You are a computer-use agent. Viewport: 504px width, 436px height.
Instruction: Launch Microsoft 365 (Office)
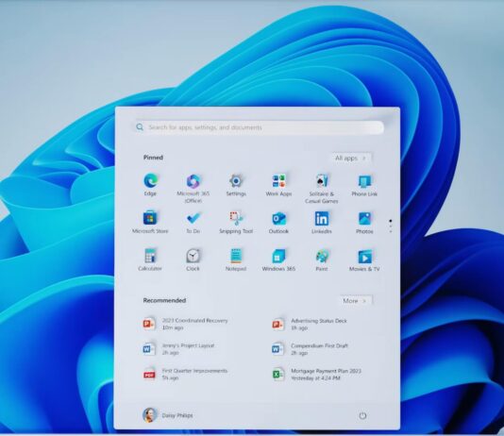coord(193,188)
